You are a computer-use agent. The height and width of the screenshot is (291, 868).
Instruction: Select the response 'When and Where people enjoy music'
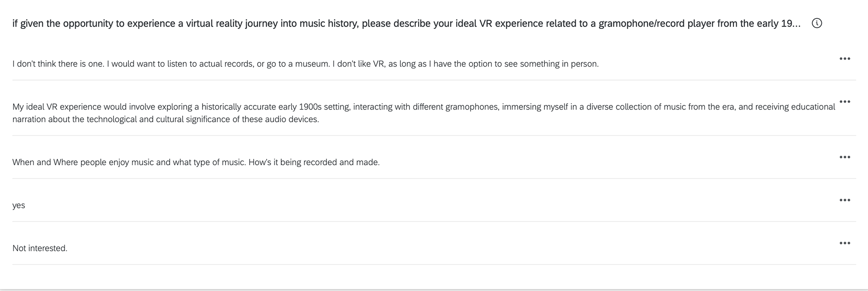tap(196, 162)
